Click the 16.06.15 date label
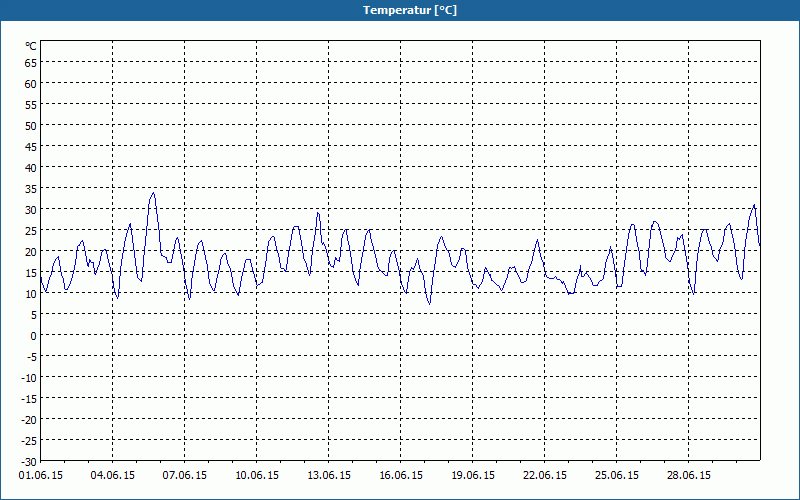 click(x=401, y=476)
